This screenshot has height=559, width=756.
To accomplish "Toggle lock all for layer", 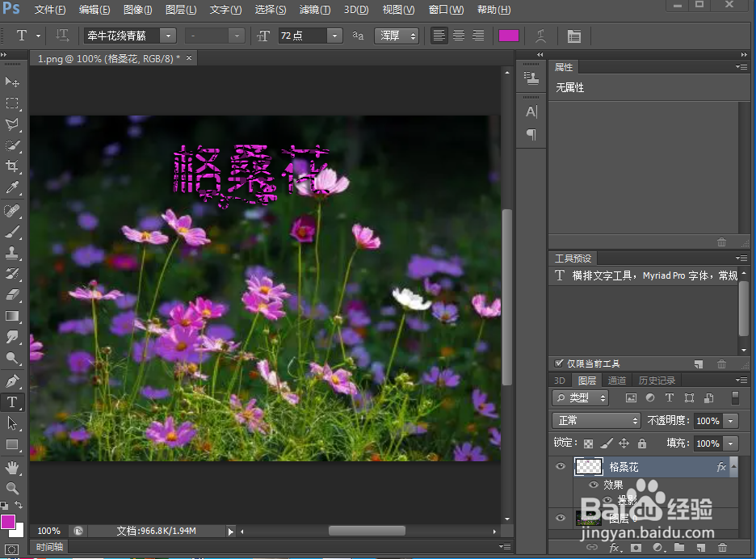I will pyautogui.click(x=642, y=443).
